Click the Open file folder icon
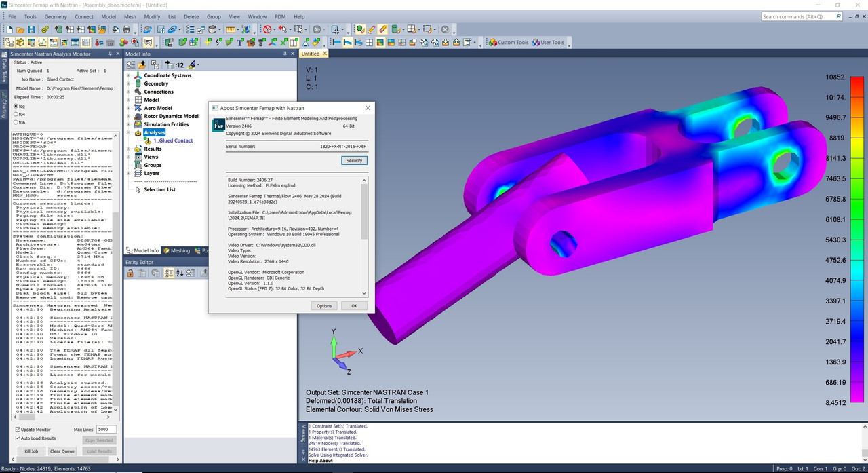The image size is (868, 473). click(20, 29)
